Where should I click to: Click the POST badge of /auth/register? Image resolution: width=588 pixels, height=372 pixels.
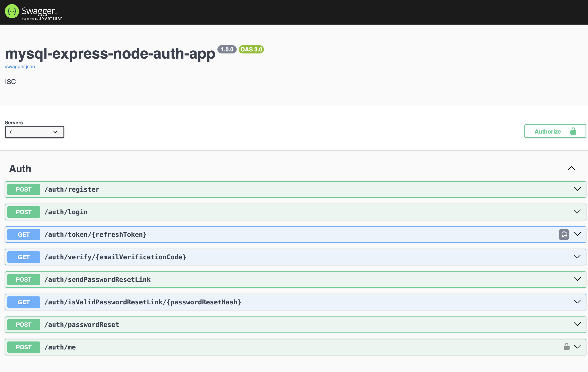point(24,189)
